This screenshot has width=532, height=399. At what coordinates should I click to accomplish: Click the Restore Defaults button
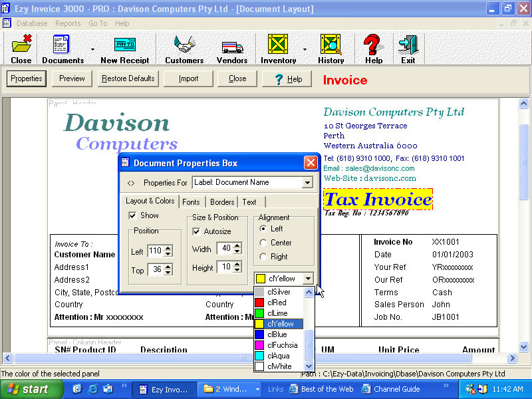[x=128, y=78]
